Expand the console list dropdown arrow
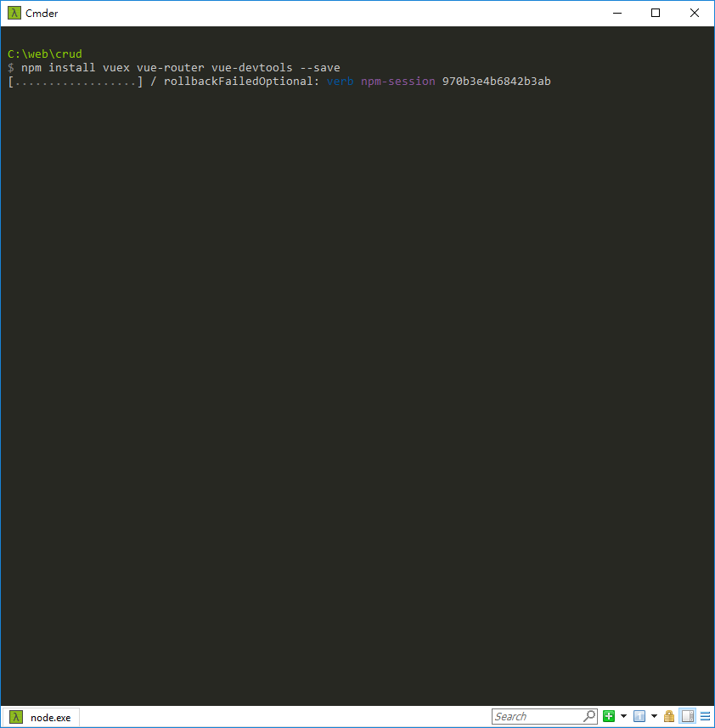 click(x=654, y=716)
